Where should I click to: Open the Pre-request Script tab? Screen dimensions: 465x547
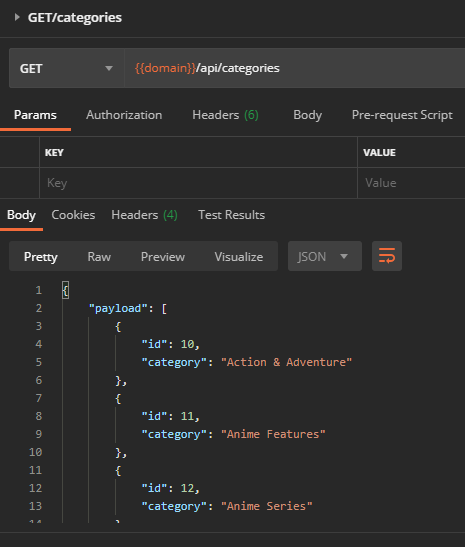pos(402,115)
